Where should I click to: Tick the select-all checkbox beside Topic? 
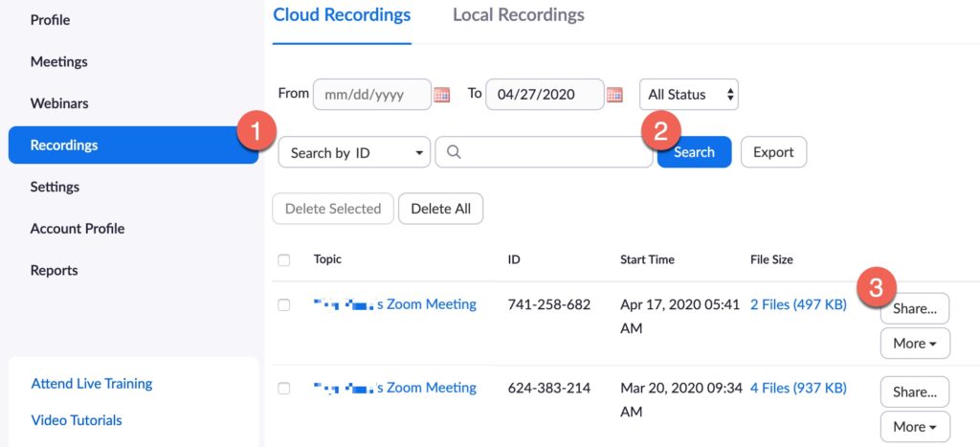click(x=283, y=260)
